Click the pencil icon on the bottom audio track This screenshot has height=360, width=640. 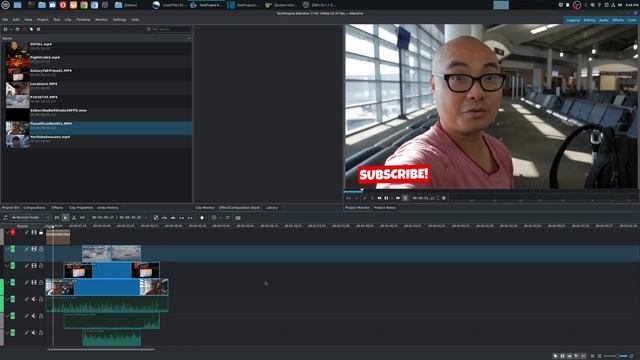pyautogui.click(x=27, y=333)
